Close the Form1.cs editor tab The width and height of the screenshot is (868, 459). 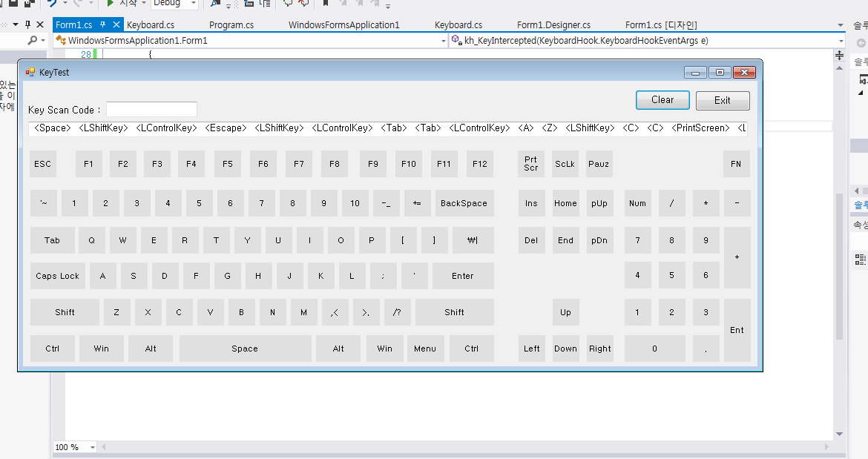[x=116, y=24]
